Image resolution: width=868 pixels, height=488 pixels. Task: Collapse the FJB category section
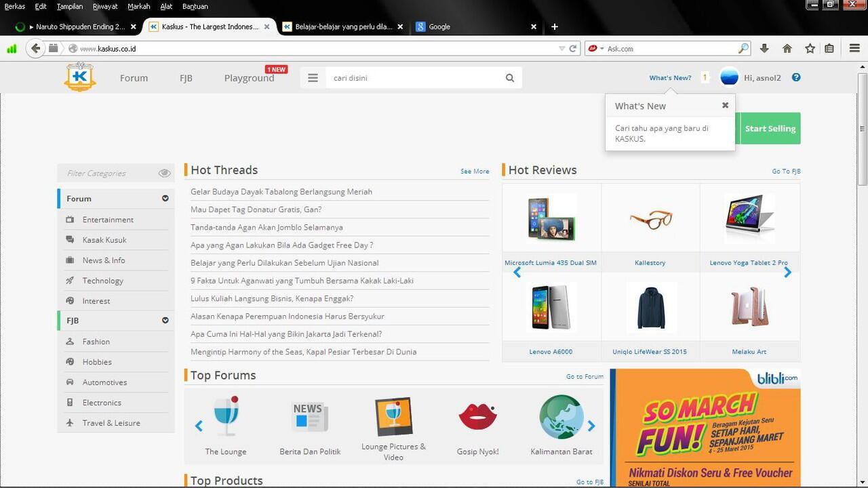coord(165,321)
